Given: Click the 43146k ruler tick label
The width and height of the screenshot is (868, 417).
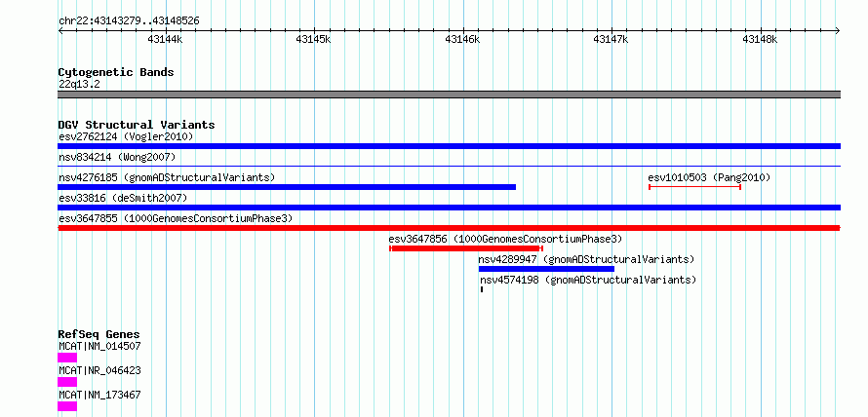Looking at the screenshot, I should click(462, 39).
